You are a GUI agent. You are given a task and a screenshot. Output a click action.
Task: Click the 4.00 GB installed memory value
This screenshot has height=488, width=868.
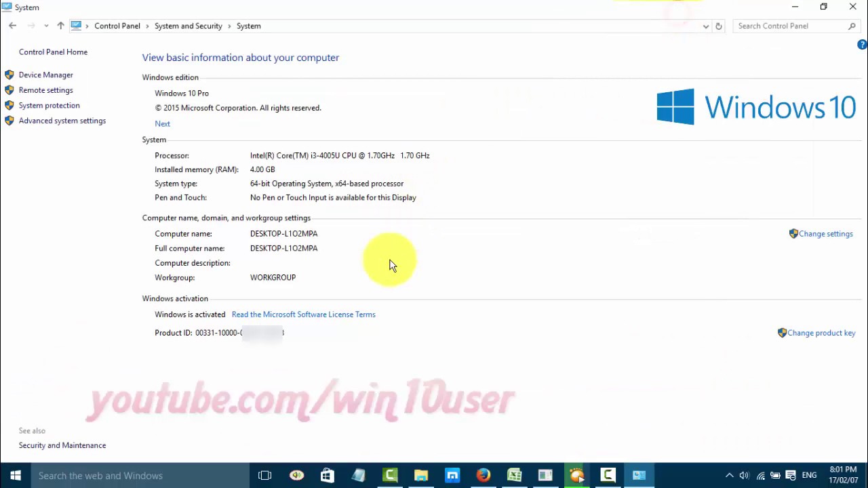(262, 169)
